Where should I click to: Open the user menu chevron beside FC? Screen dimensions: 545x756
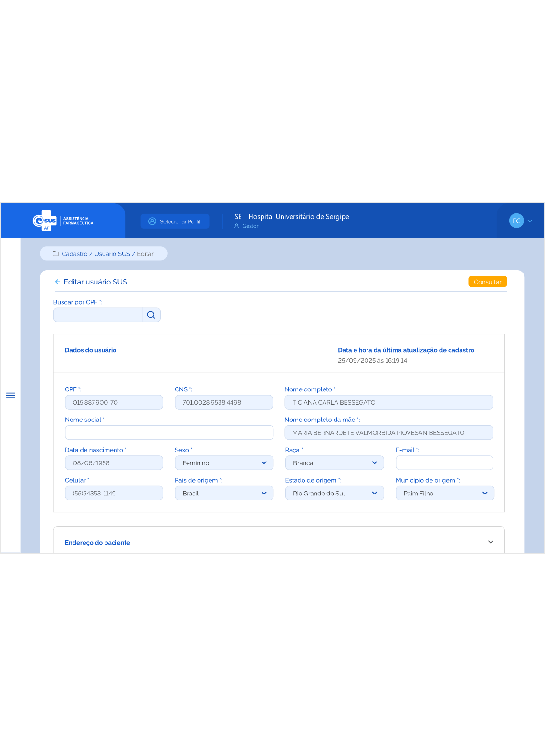(530, 221)
